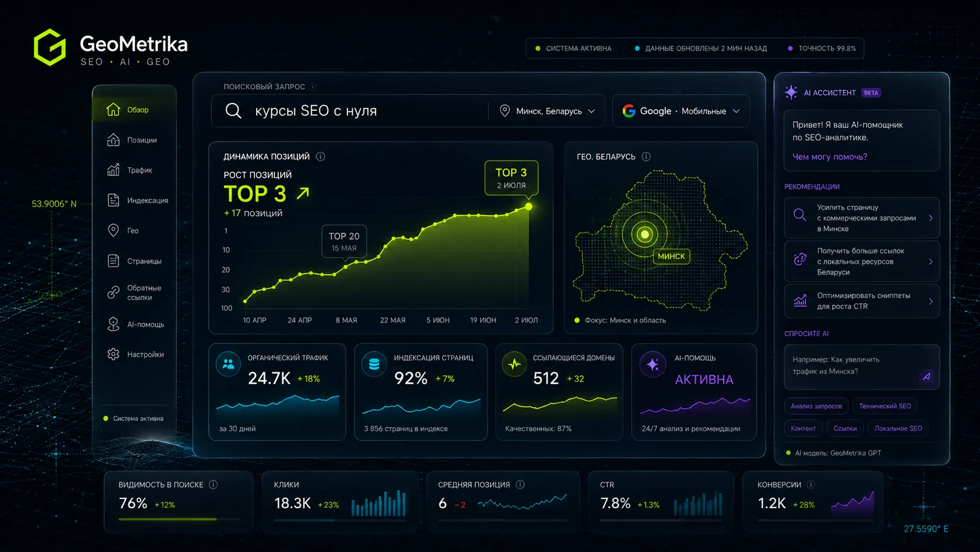Select the Контент chip

pyautogui.click(x=803, y=428)
